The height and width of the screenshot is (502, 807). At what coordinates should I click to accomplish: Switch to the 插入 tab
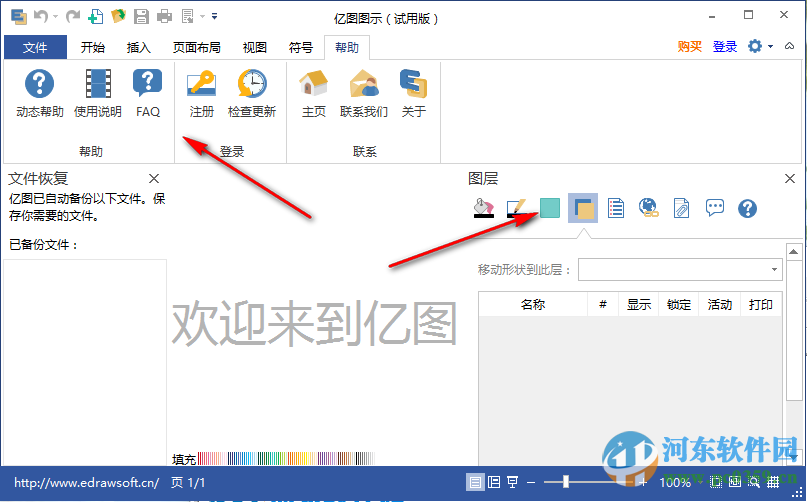click(x=138, y=47)
